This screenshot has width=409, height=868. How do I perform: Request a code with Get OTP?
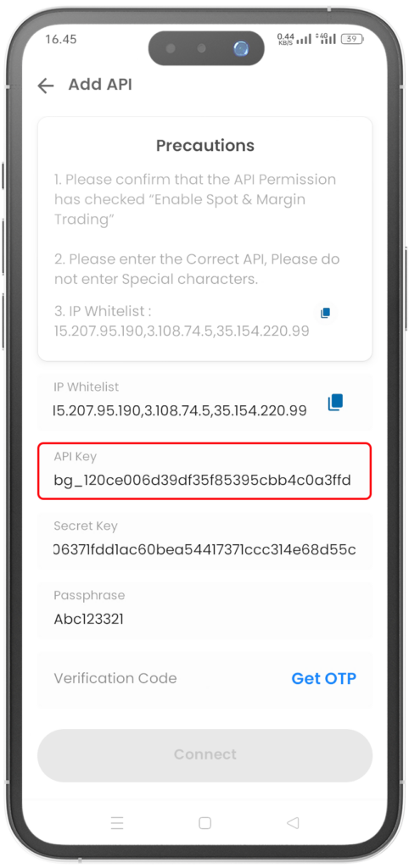[x=323, y=679]
